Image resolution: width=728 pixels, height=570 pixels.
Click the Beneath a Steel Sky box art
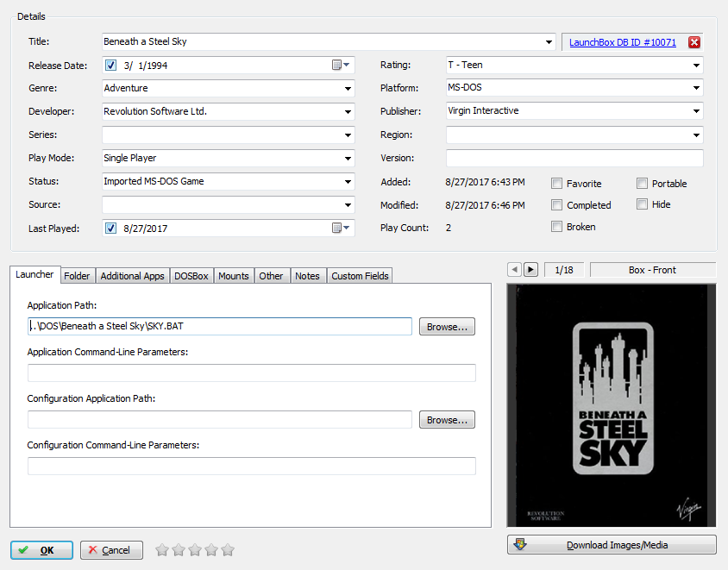pos(612,405)
